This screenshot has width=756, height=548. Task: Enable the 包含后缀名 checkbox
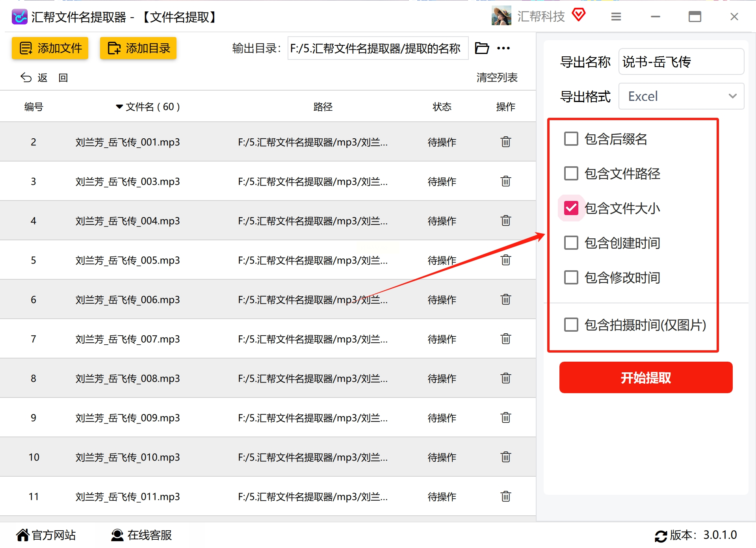coord(571,139)
